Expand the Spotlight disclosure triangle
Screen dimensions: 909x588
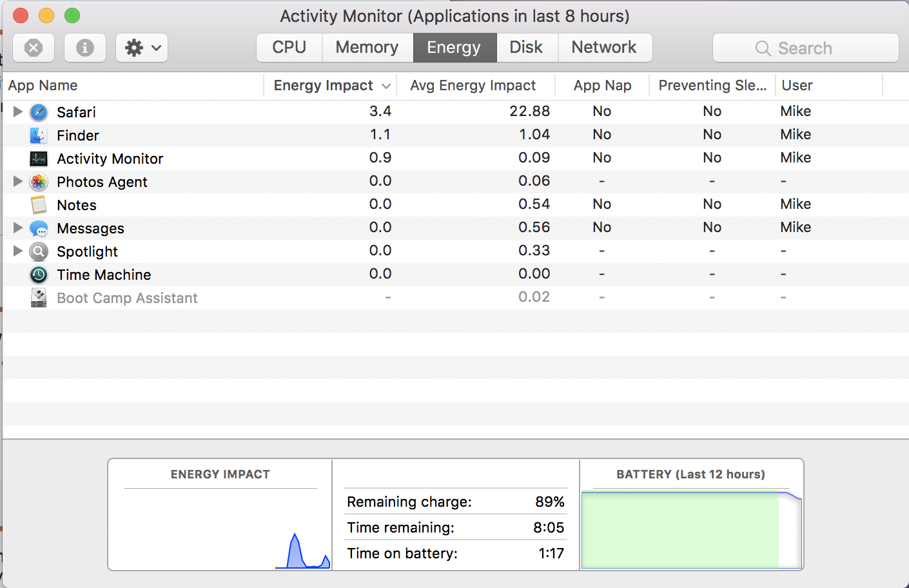point(18,251)
